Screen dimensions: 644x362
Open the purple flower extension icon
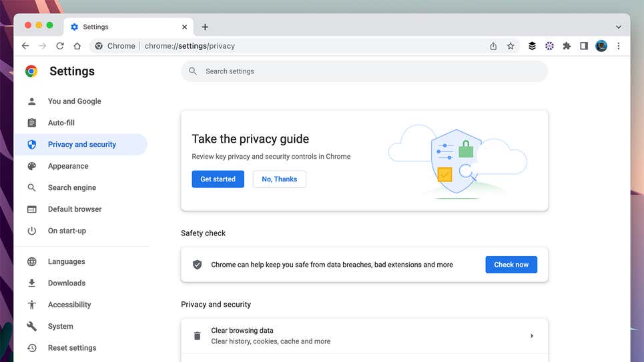[x=549, y=46]
